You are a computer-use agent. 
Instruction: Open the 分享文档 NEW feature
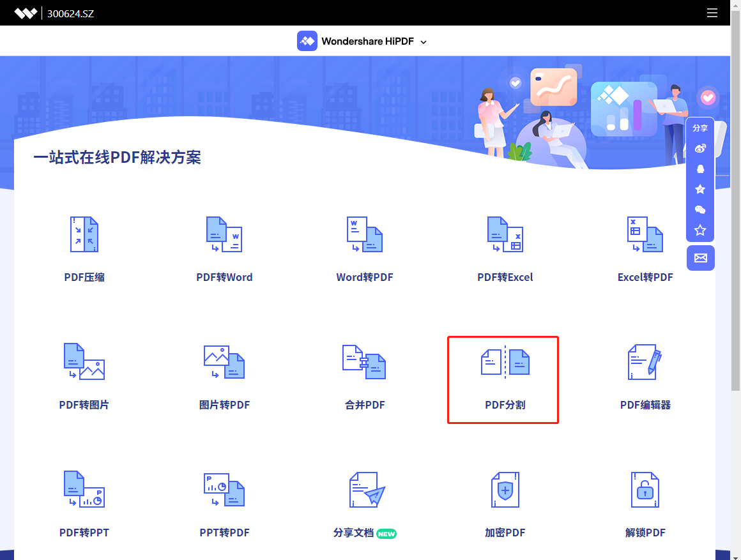click(364, 533)
